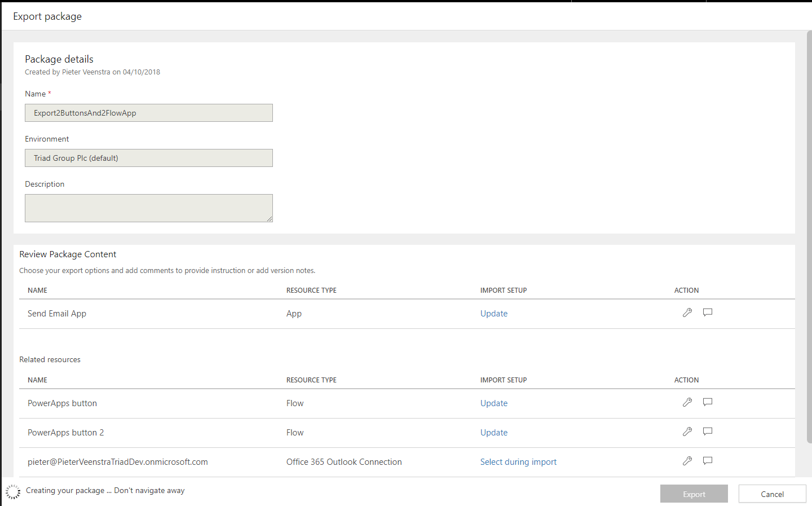Open wrench settings for PowerApps button 2
The width and height of the screenshot is (812, 506).
tap(687, 432)
